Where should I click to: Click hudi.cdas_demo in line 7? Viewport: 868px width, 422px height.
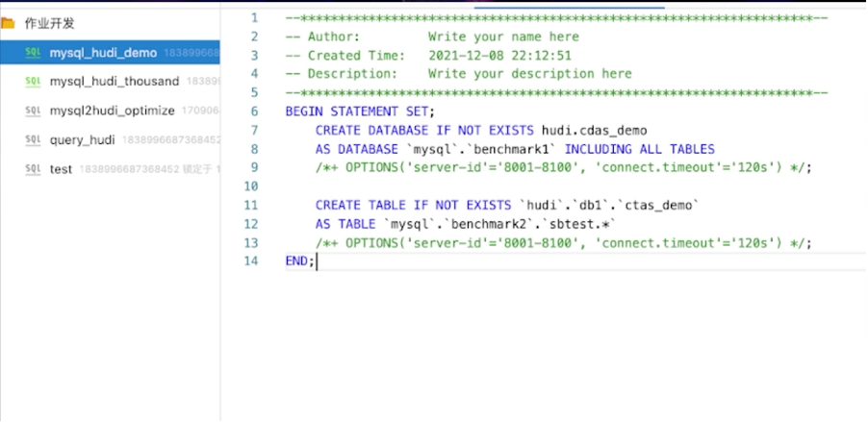pyautogui.click(x=594, y=131)
